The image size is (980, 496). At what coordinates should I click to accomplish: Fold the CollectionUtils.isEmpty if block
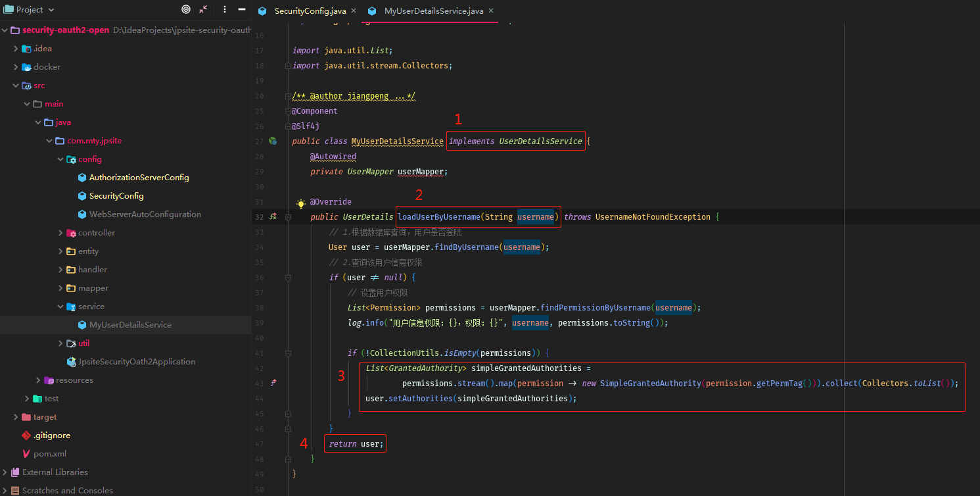coord(288,353)
